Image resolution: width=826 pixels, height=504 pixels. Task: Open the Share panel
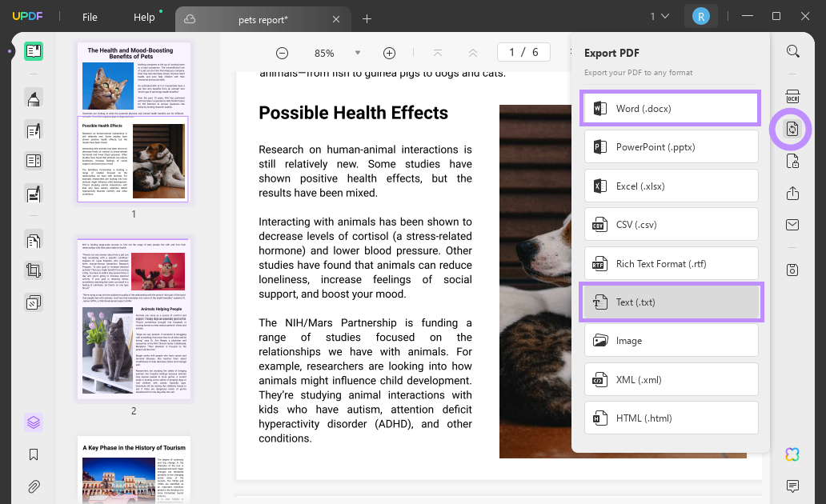coord(792,193)
